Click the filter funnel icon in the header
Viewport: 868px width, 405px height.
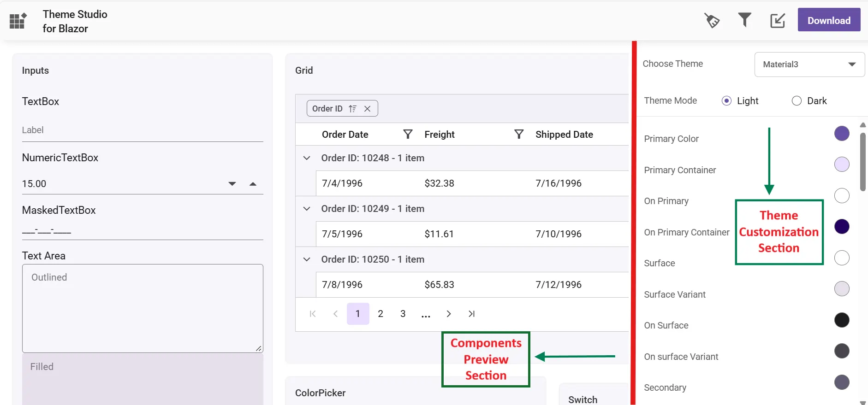coord(744,20)
